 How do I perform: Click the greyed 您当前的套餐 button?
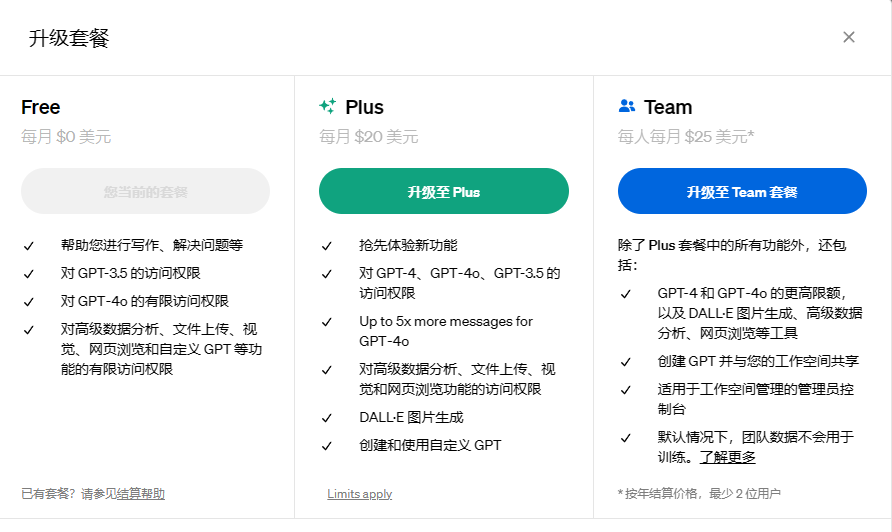[146, 191]
